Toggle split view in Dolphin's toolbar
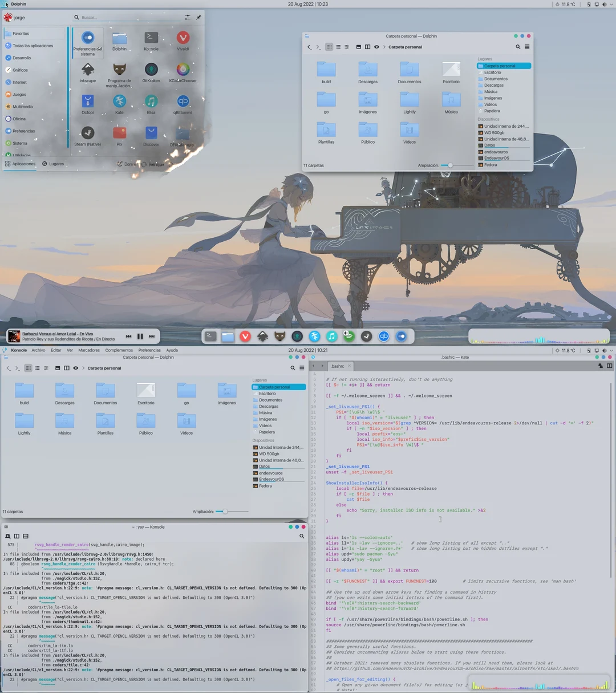Screen dimensions: 616x693 367,47
